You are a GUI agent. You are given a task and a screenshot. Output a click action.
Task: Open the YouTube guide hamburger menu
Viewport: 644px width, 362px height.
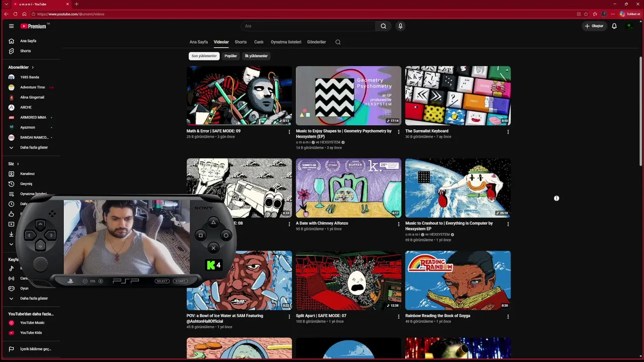pos(11,26)
